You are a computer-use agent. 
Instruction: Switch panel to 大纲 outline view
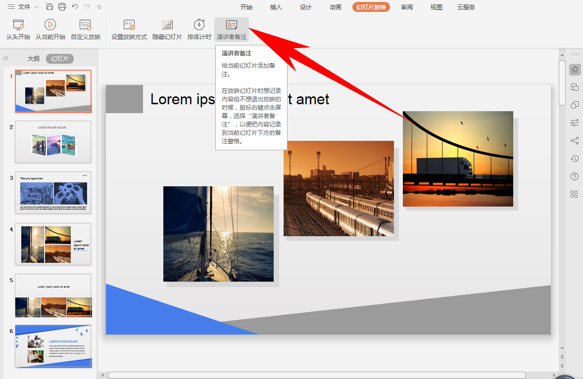pos(33,59)
